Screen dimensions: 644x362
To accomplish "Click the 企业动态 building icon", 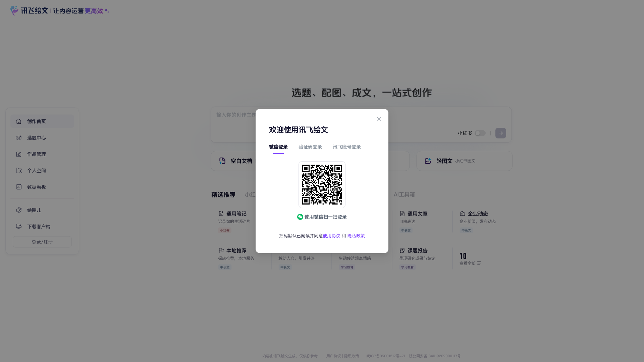I will pos(463,214).
